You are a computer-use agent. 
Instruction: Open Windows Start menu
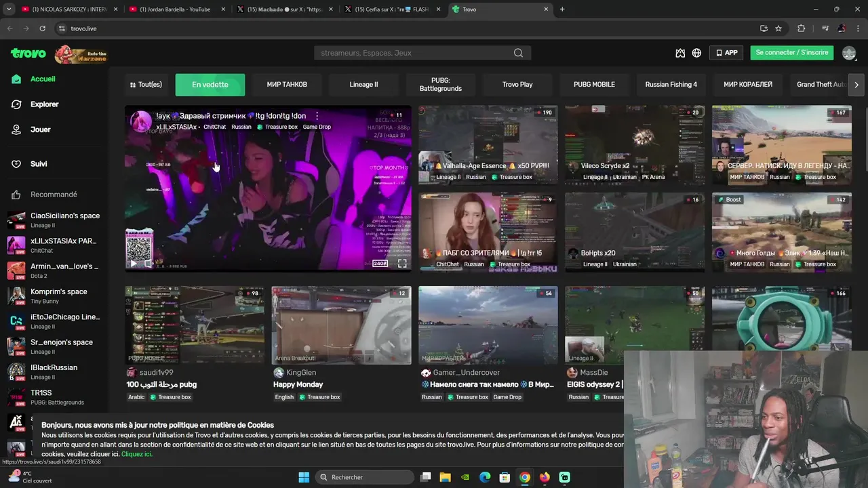[304, 477]
